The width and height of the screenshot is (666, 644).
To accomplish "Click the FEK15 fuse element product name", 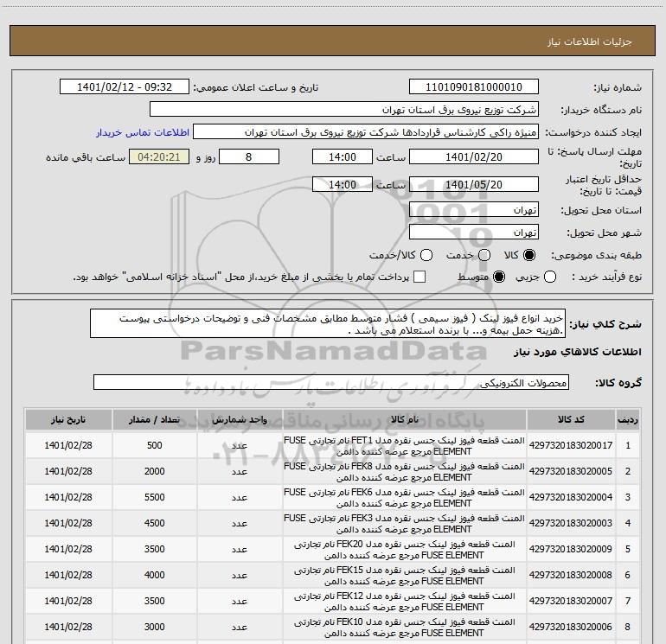I will 405,575.
